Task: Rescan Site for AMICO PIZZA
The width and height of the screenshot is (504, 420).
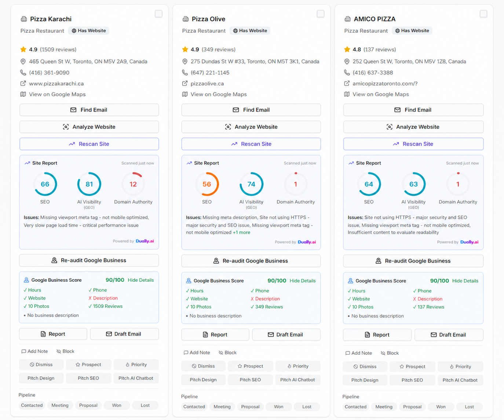Action: (413, 144)
